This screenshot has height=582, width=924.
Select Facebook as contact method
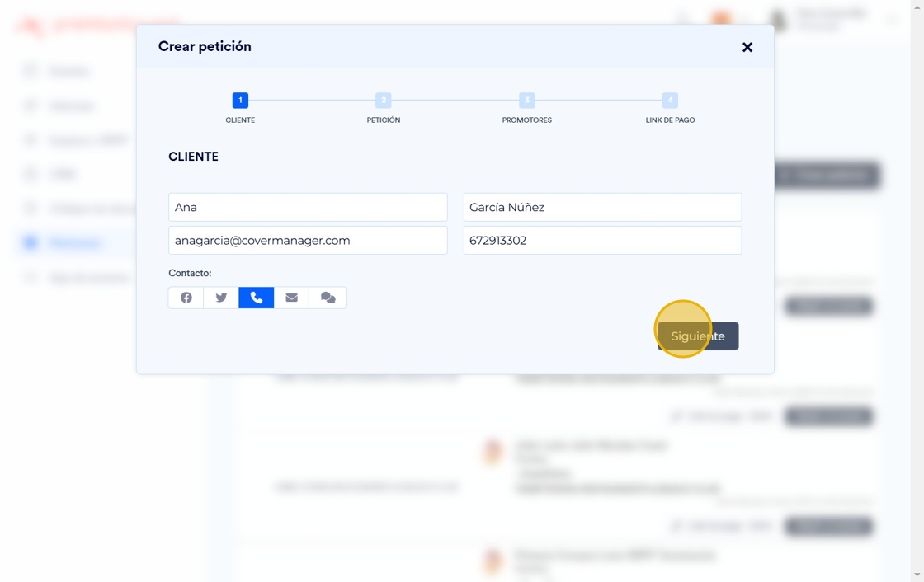coord(186,298)
